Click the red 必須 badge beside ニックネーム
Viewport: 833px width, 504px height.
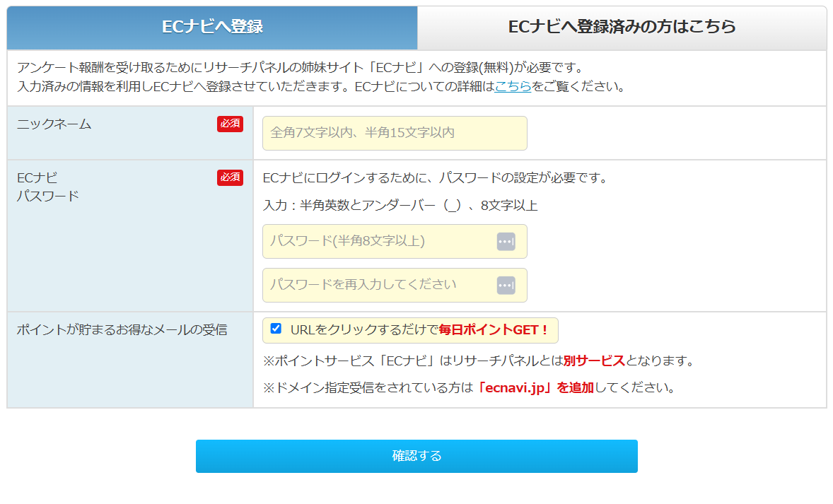[230, 124]
